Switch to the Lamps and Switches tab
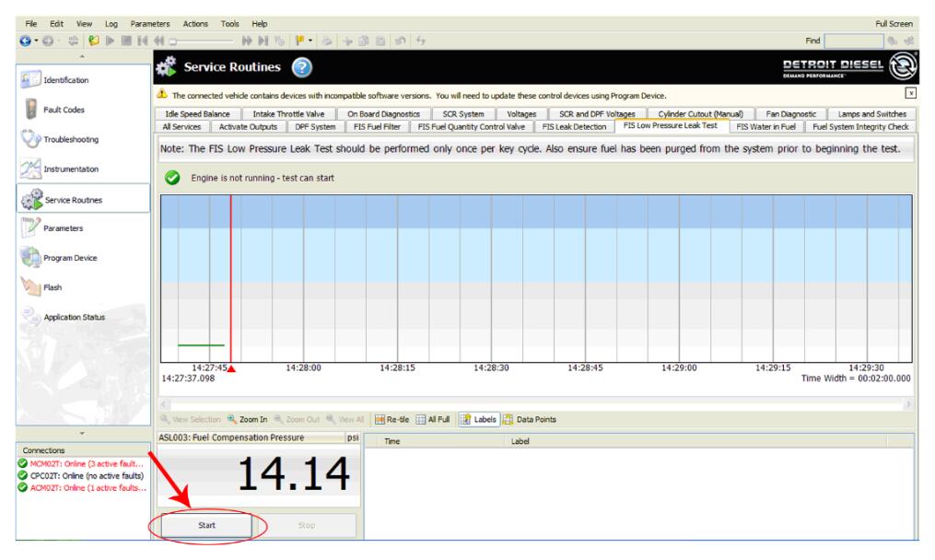 pyautogui.click(x=871, y=114)
